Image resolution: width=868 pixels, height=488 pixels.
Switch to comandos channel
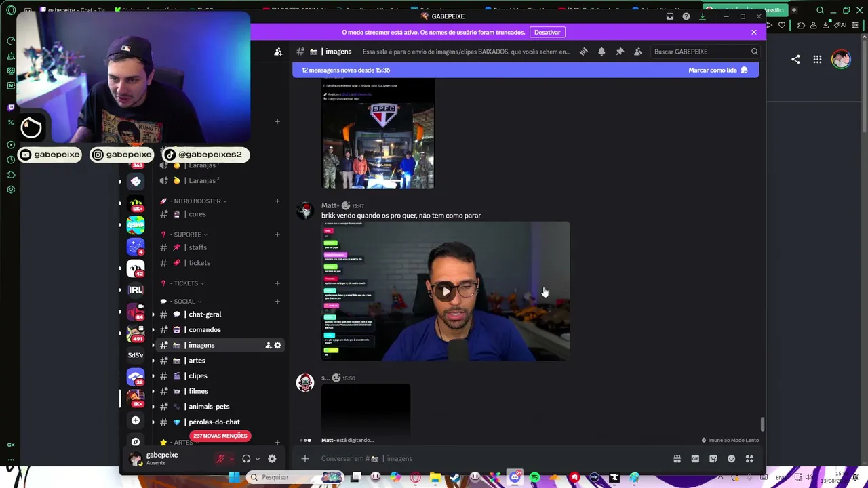point(220,330)
